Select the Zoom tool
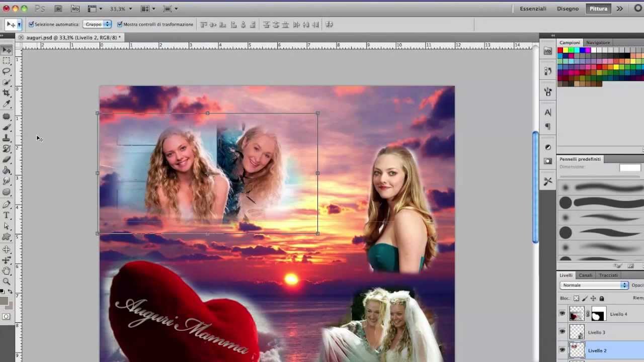644x362 pixels. [7, 282]
